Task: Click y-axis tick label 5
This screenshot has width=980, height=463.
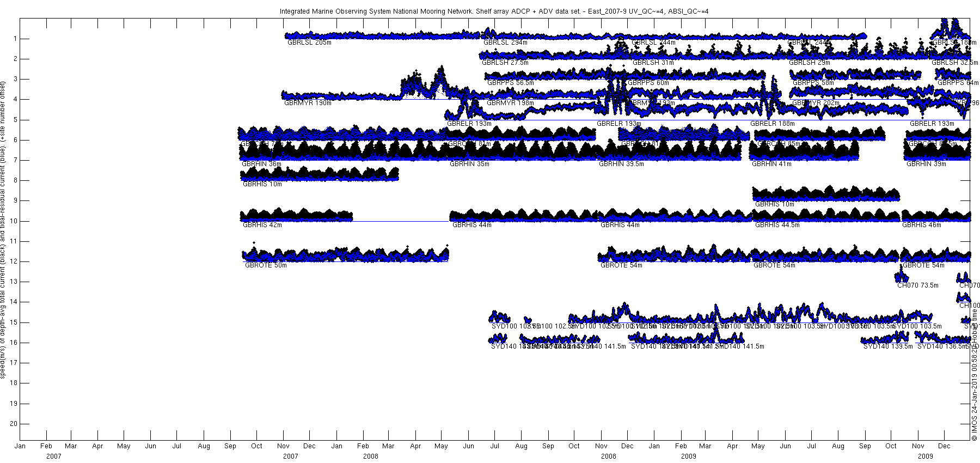Action: [14, 119]
